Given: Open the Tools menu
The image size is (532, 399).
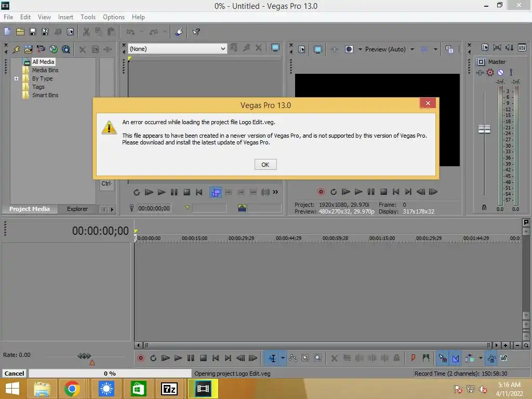Looking at the screenshot, I should [88, 17].
